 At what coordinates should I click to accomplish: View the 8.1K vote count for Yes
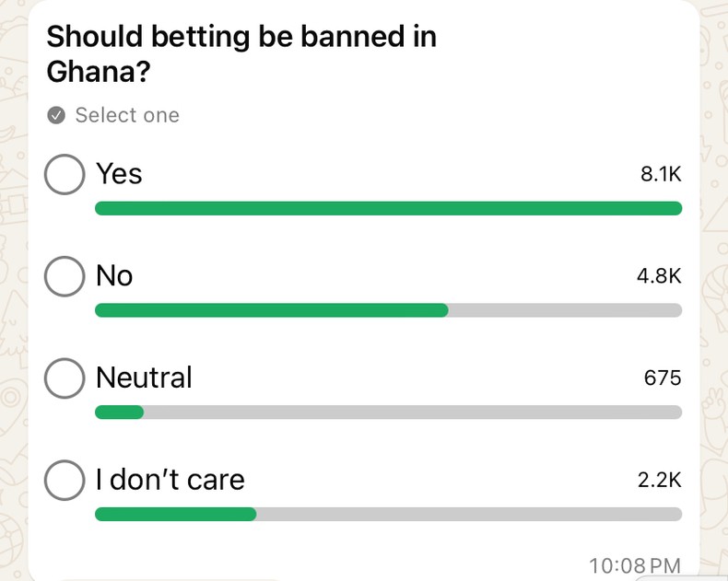point(661,175)
